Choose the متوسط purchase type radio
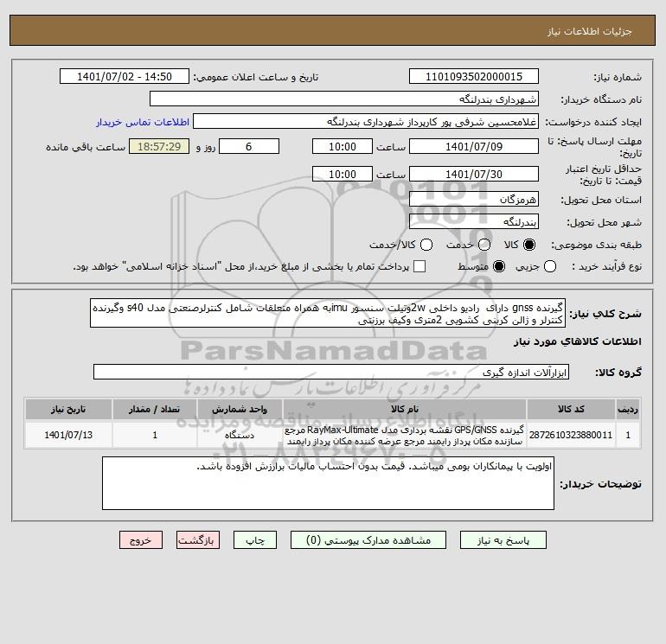Viewport: 666px width, 644px height. click(499, 266)
